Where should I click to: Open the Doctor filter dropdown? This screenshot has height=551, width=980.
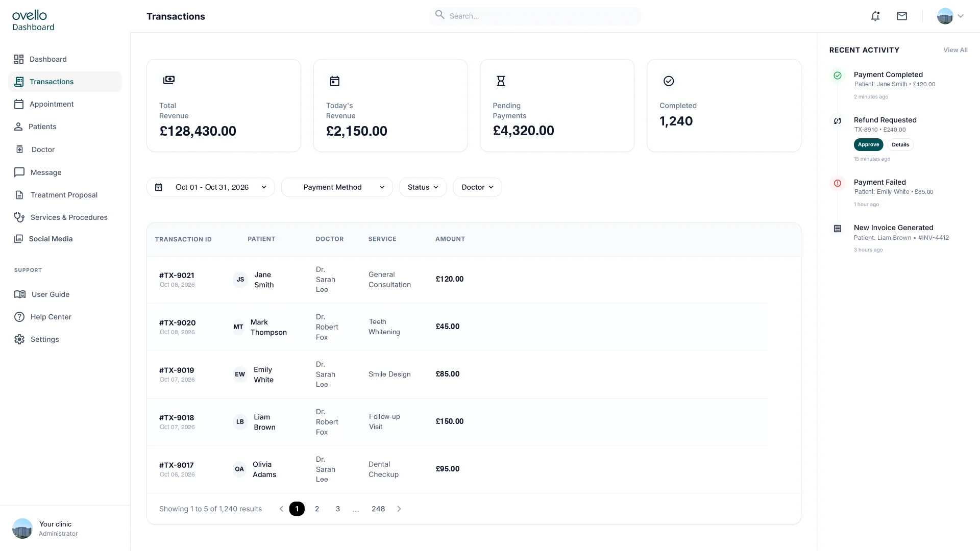click(x=477, y=187)
